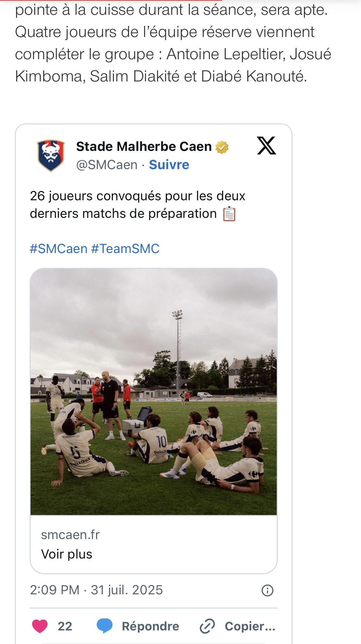Image resolution: width=361 pixels, height=644 pixels.
Task: Open the X logo in the tweet
Action: pyautogui.click(x=266, y=146)
